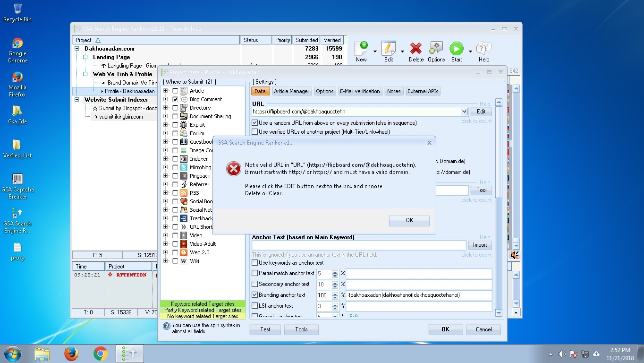This screenshot has height=363, width=644.
Task: Click the Import button for anchor text
Action: coord(480,245)
